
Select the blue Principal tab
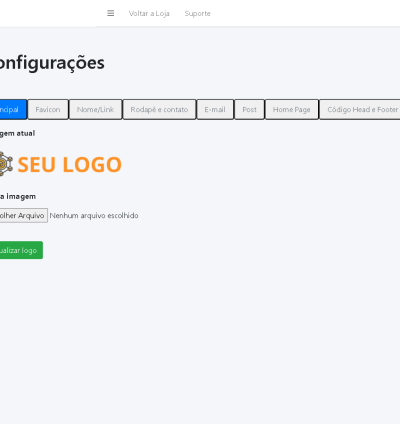pos(13,109)
